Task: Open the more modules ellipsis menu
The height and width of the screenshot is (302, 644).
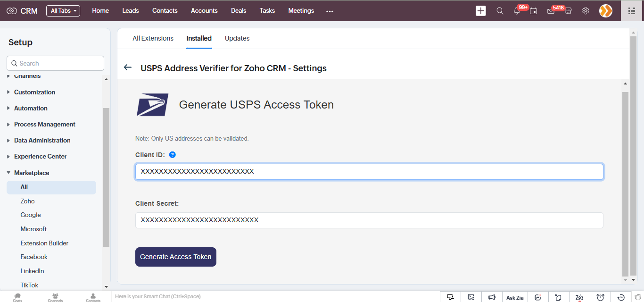Action: pyautogui.click(x=330, y=11)
